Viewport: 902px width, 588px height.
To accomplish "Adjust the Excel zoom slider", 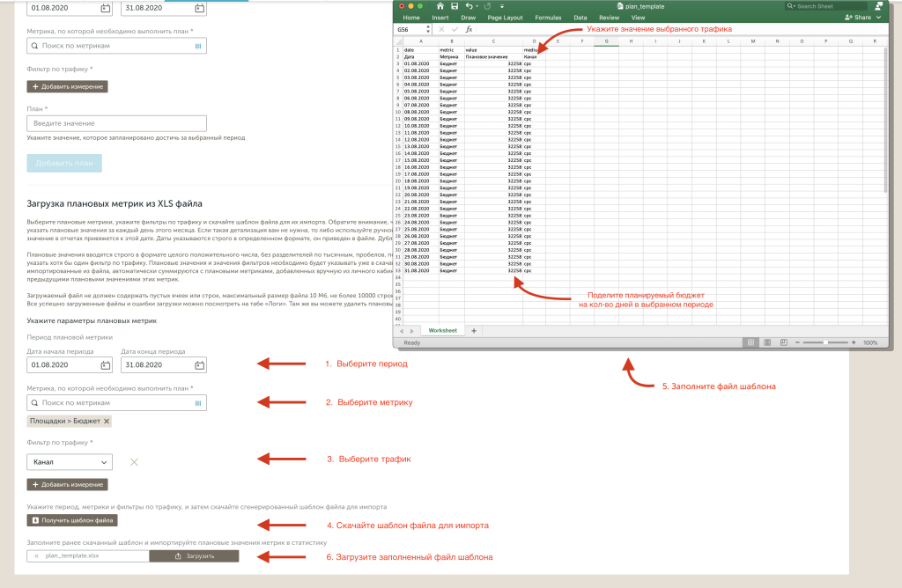I will (827, 342).
